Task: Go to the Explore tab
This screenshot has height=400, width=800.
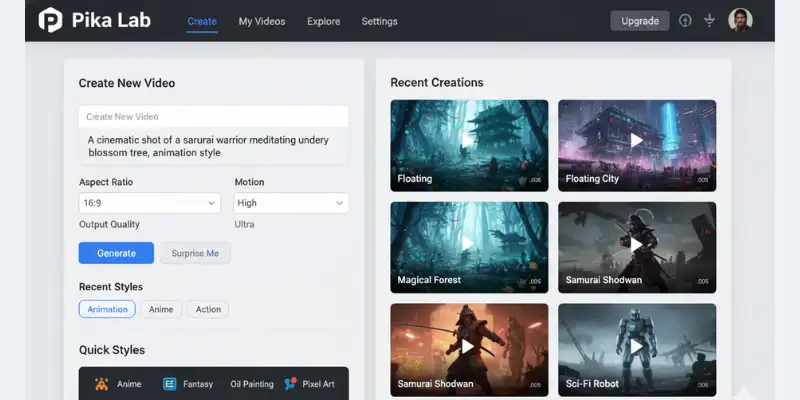Action: tap(323, 21)
